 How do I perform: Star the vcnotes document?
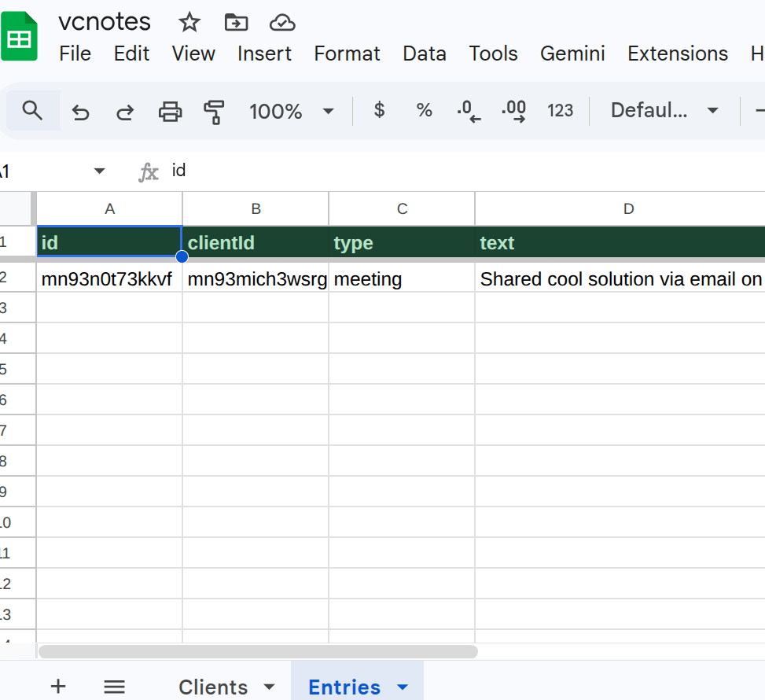(189, 23)
